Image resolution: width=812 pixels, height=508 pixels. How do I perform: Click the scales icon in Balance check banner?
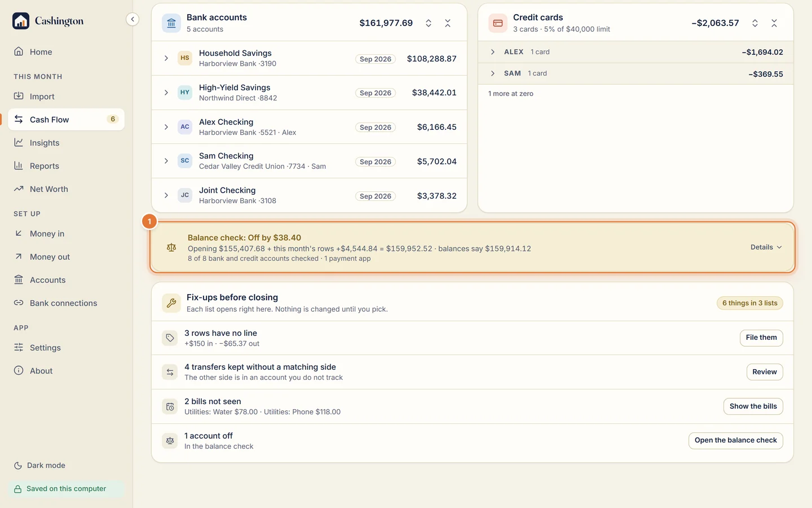[x=171, y=247]
